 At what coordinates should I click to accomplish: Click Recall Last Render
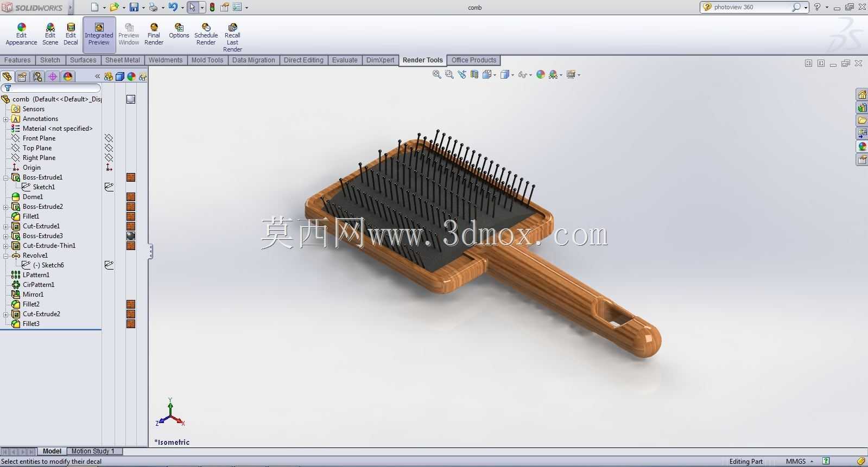point(232,37)
